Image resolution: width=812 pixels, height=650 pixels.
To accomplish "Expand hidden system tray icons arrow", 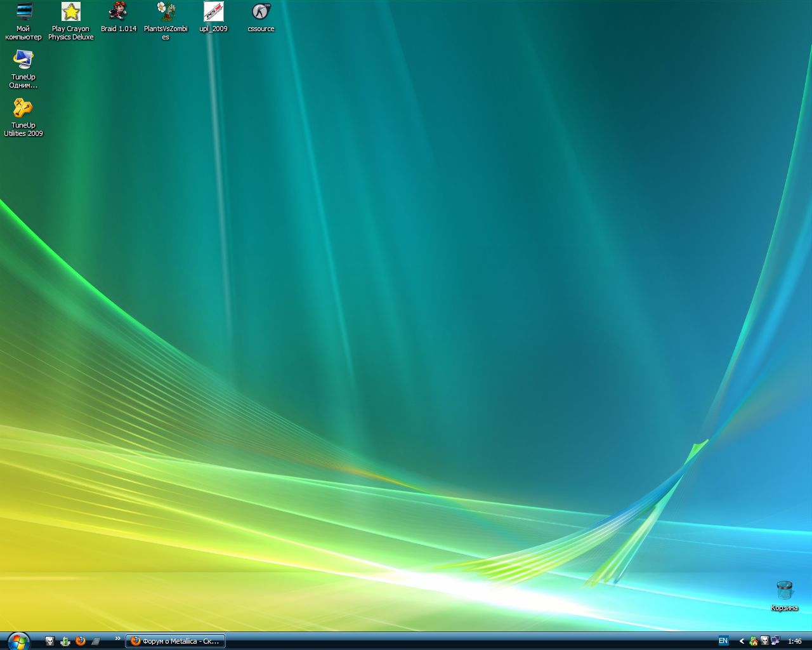I will pos(741,641).
